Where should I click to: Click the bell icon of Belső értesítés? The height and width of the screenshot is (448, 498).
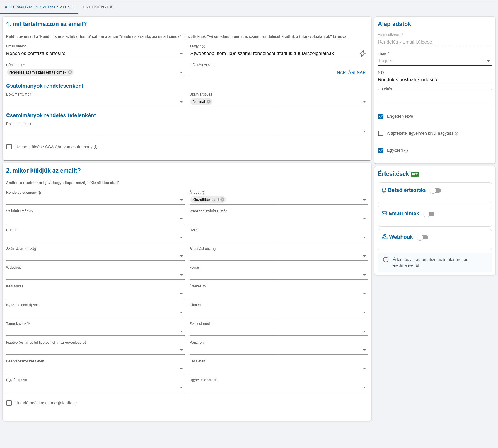pos(384,190)
